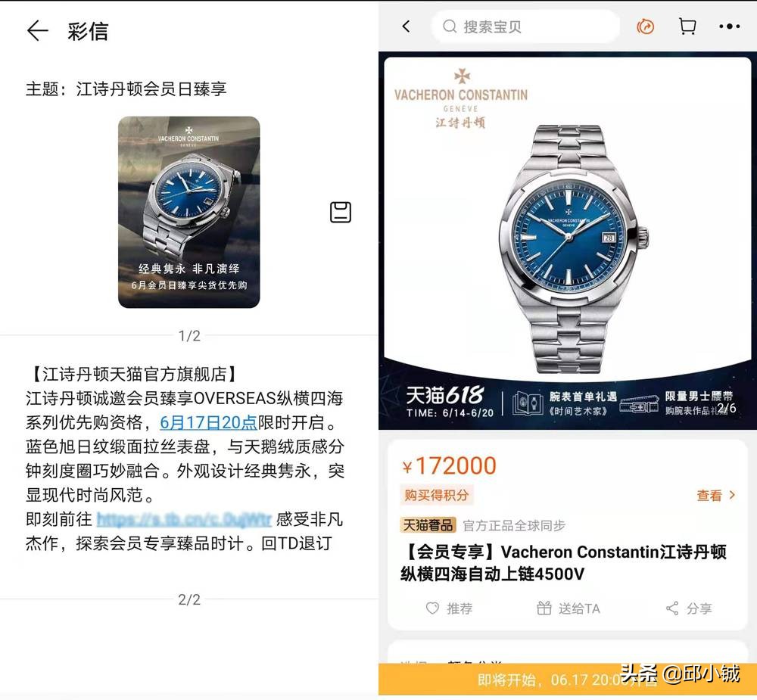Open the Vacheron Constantin MMS image thumbnail
The image size is (757, 700).
pos(188,212)
